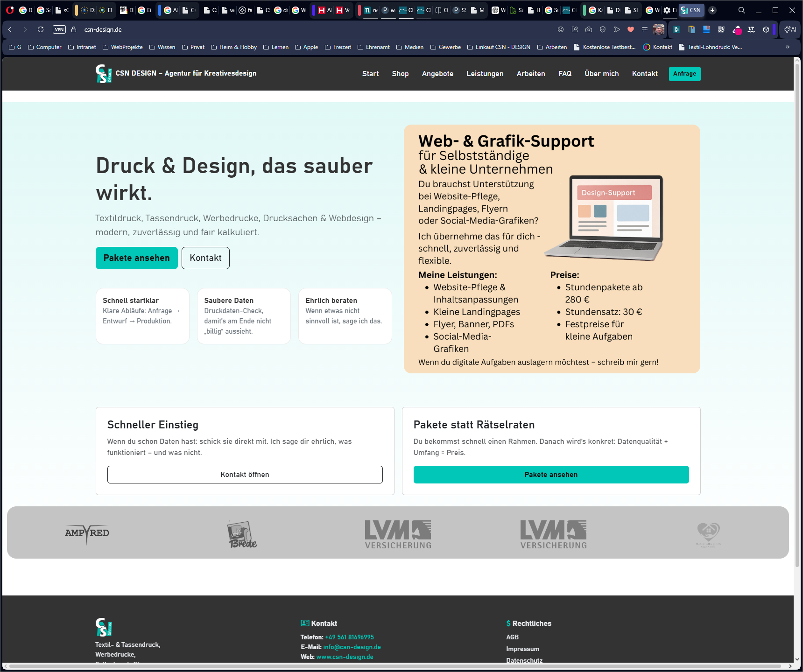803x672 pixels.
Task: Click the hero Kontakt outline button
Action: pos(205,258)
